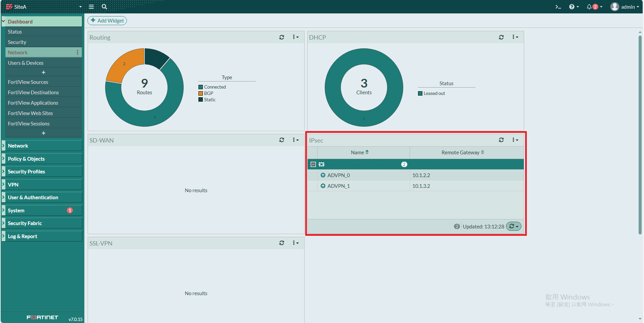This screenshot has height=323, width=644.
Task: Click the vertical page scrollbar
Action: point(640,134)
